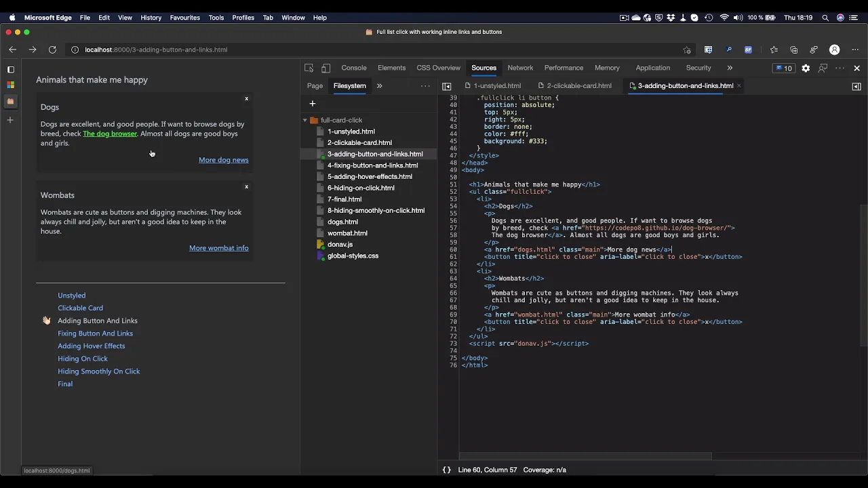The image size is (868, 488).
Task: Open 'More wombat info' link
Action: coord(218,248)
